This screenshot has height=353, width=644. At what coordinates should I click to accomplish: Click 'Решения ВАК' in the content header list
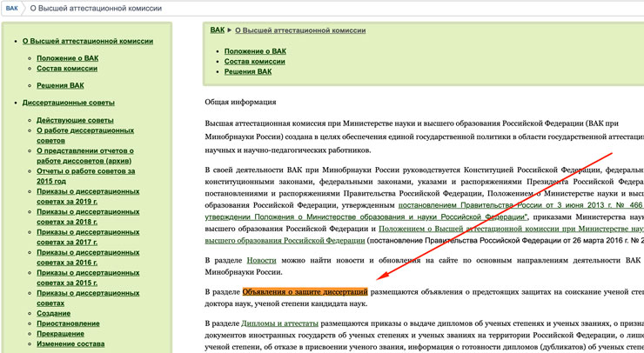pyautogui.click(x=248, y=72)
